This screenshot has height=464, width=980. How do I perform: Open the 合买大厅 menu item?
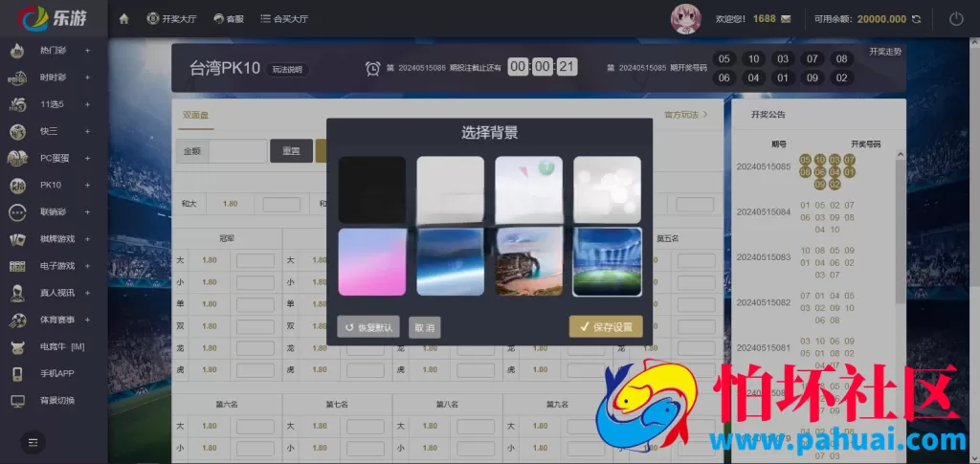284,19
